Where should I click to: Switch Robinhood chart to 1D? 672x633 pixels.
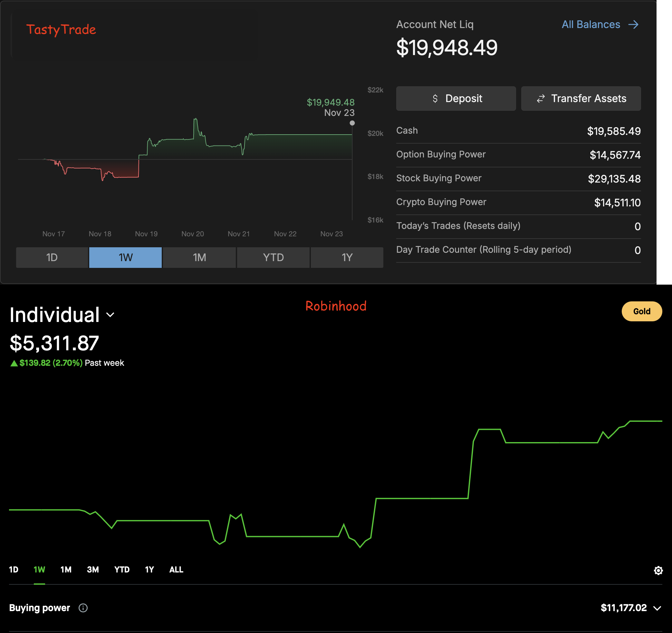click(14, 570)
